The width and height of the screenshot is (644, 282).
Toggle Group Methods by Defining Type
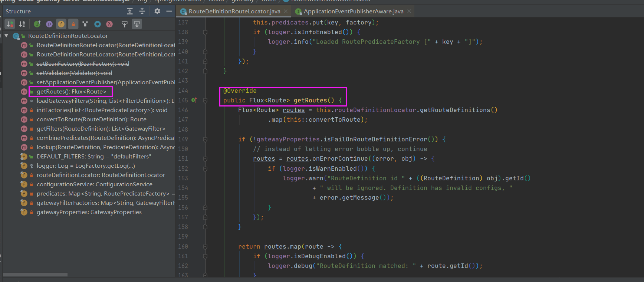pyautogui.click(x=37, y=24)
